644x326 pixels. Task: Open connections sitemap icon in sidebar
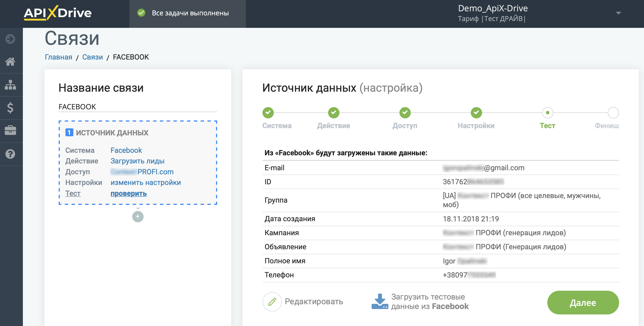[10, 85]
